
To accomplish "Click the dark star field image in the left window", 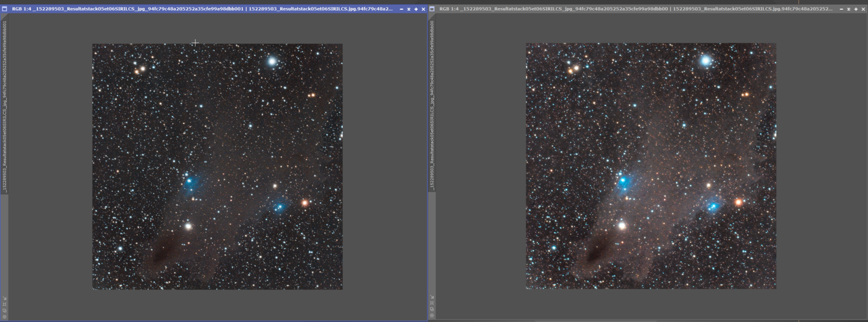I will (x=218, y=166).
